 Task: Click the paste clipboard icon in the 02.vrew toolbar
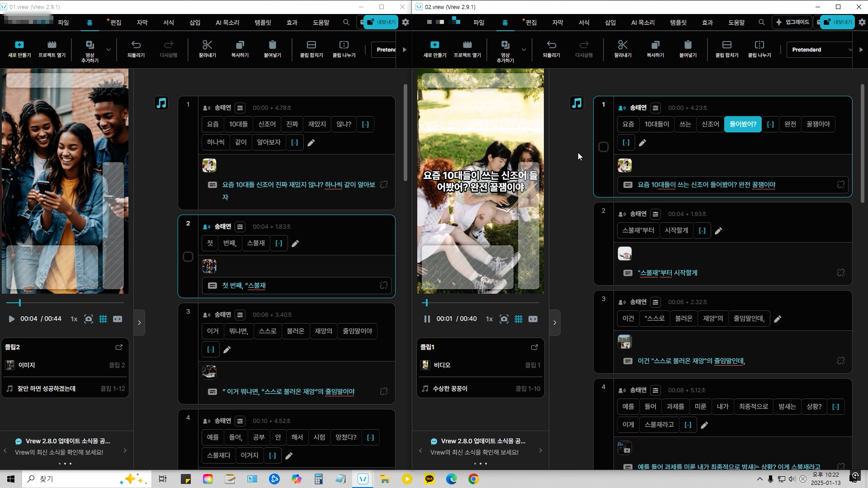point(688,45)
